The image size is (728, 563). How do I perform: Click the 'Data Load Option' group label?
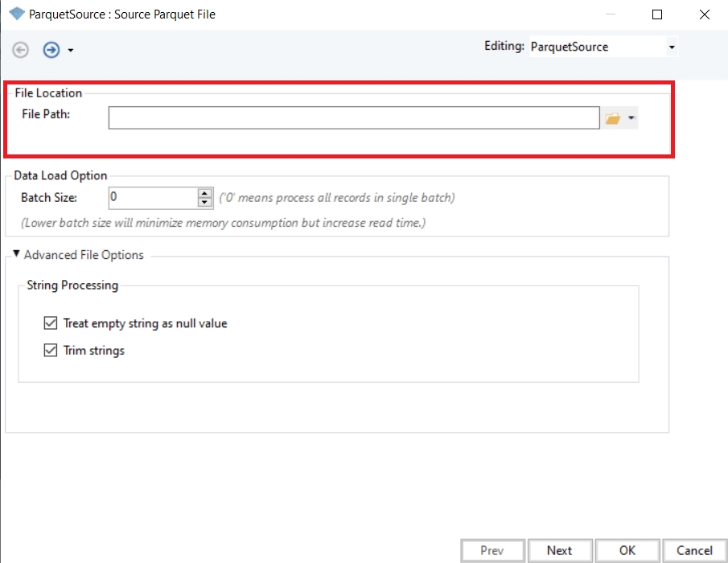click(61, 175)
